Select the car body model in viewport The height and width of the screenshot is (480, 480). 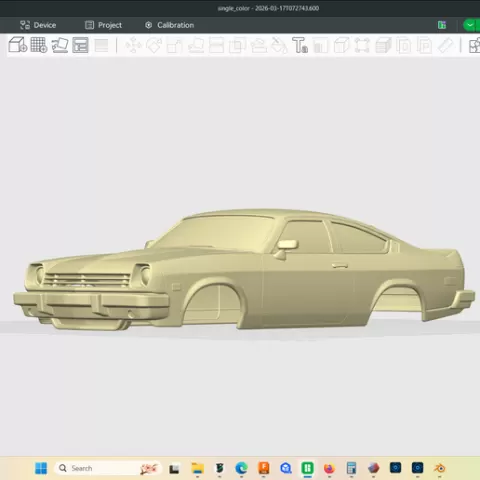pos(244,270)
